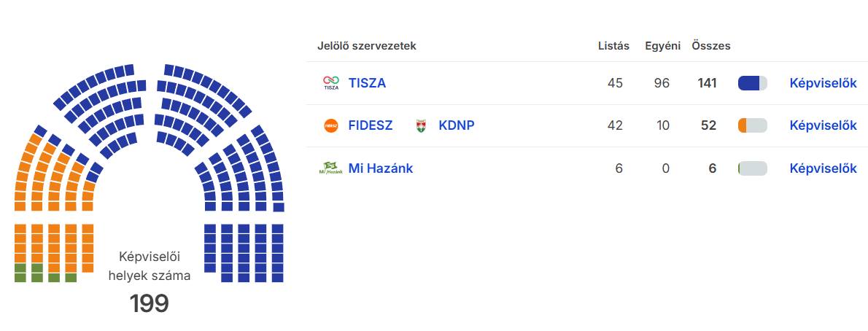Click the KDNP coat of arms icon

(422, 125)
